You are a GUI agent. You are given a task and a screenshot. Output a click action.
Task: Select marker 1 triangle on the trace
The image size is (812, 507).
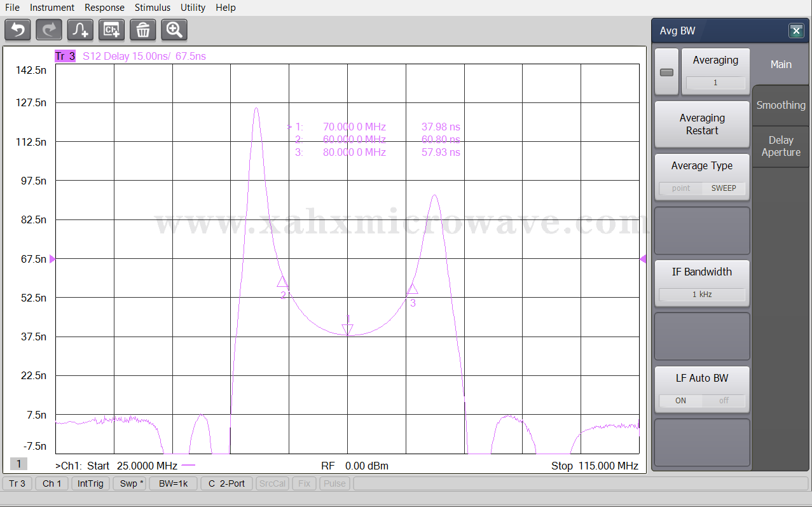pyautogui.click(x=347, y=329)
